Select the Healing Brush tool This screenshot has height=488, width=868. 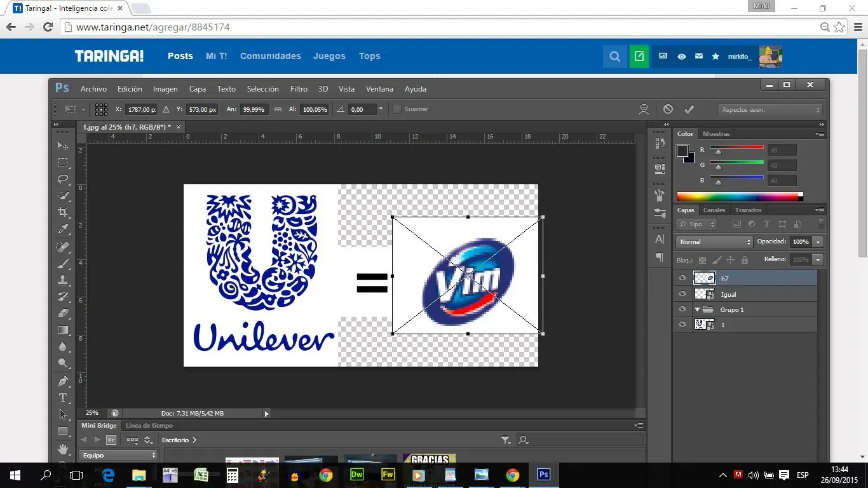pos(63,247)
